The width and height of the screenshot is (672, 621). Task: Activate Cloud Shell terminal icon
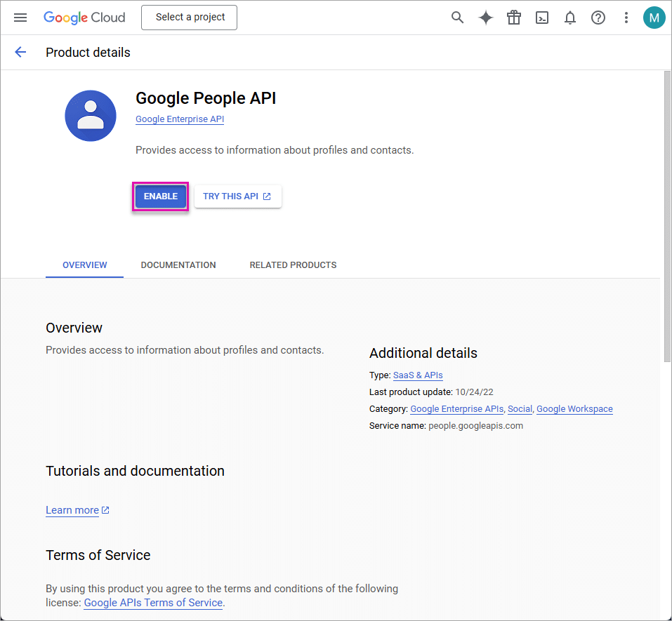click(x=542, y=18)
